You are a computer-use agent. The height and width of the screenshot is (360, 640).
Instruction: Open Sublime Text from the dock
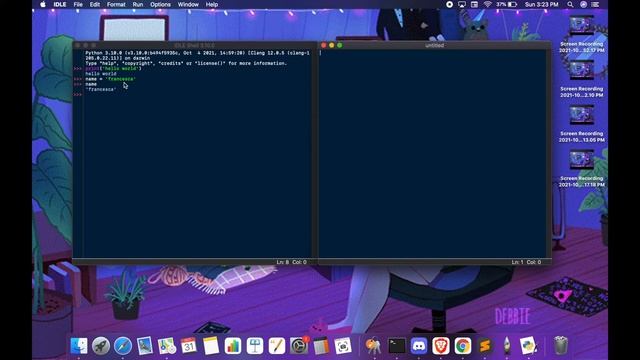click(485, 346)
